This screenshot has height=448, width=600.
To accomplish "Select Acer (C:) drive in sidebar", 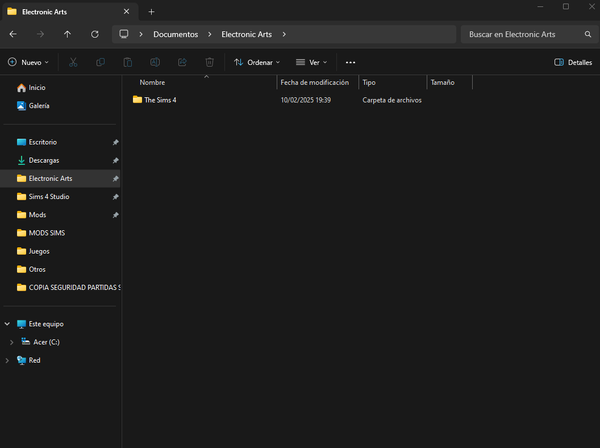I will [46, 342].
